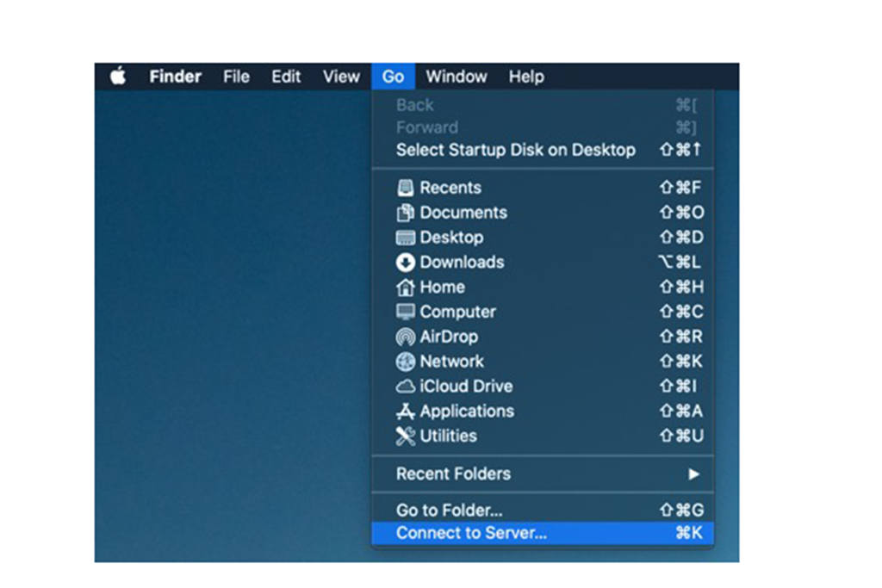The image size is (882, 588).
Task: Click the ⇧⌘R shortcut beside AirDrop
Action: 681,337
